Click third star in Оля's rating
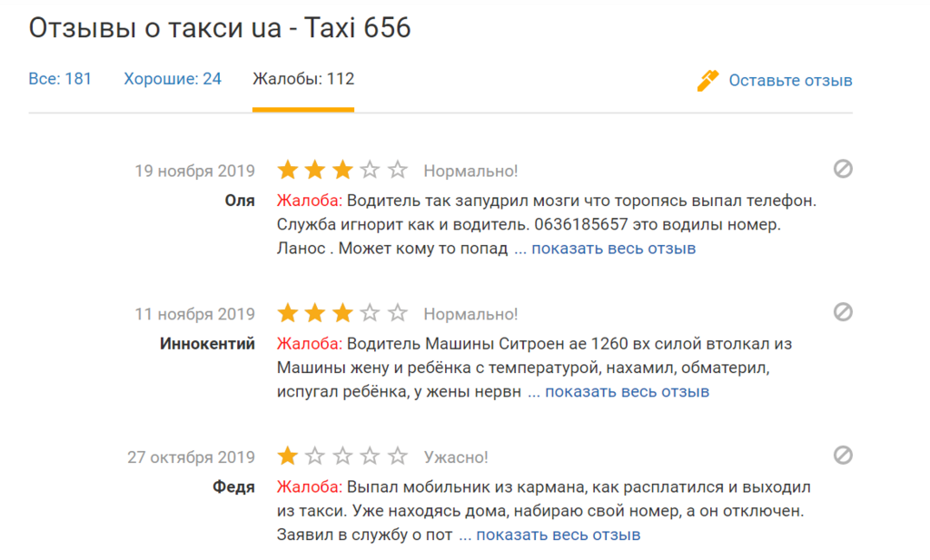 point(342,170)
